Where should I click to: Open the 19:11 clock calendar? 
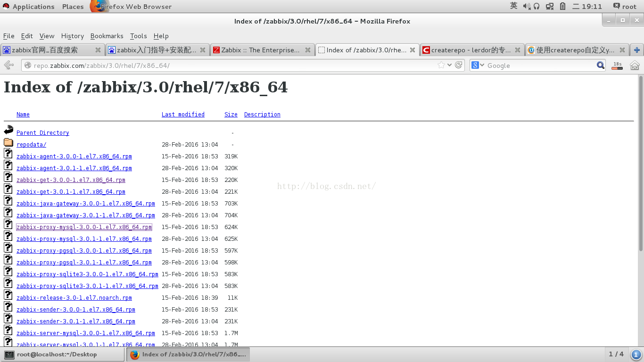pos(587,6)
